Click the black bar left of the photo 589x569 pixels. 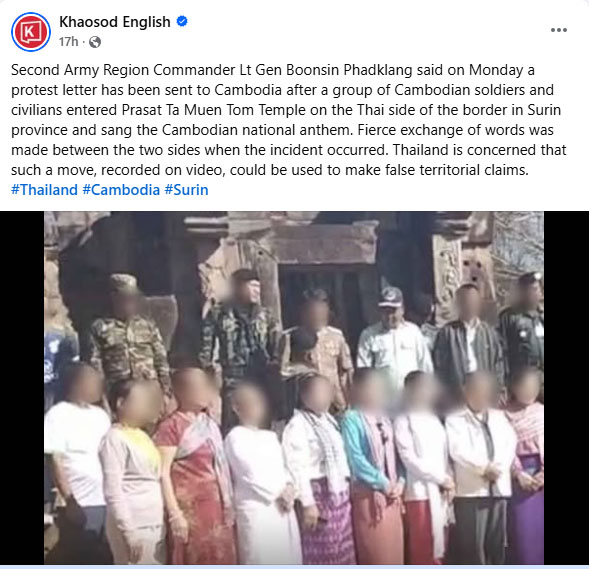[22, 388]
